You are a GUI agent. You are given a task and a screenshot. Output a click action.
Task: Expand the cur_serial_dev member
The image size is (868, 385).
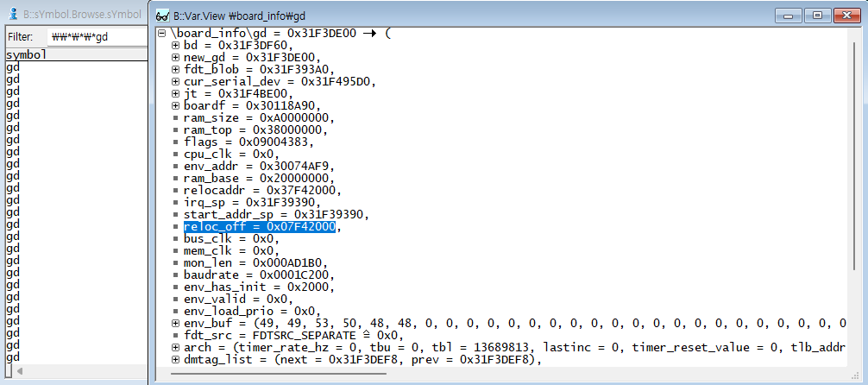pyautogui.click(x=175, y=81)
